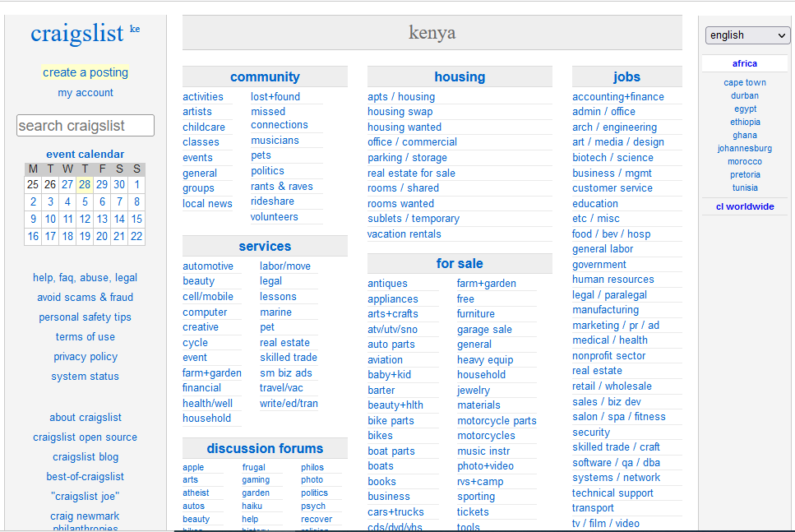Viewport: 795px width, 532px height.
Task: Open photo+video for sale link
Action: (x=485, y=466)
